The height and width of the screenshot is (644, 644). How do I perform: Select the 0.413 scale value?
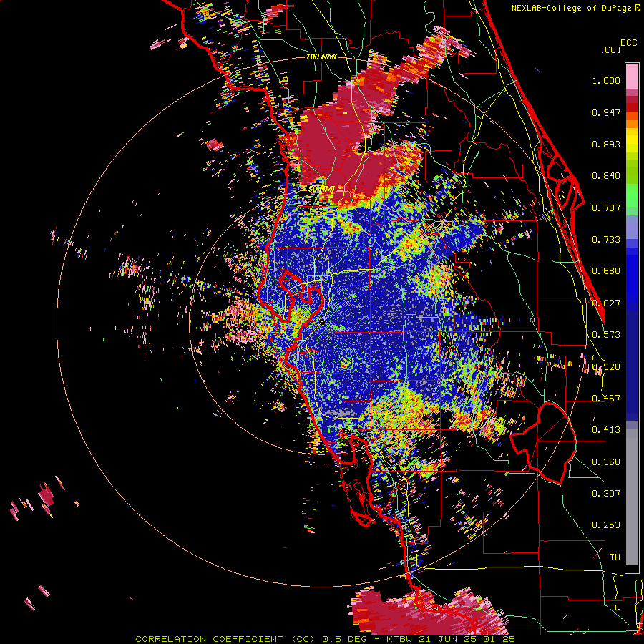point(606,430)
